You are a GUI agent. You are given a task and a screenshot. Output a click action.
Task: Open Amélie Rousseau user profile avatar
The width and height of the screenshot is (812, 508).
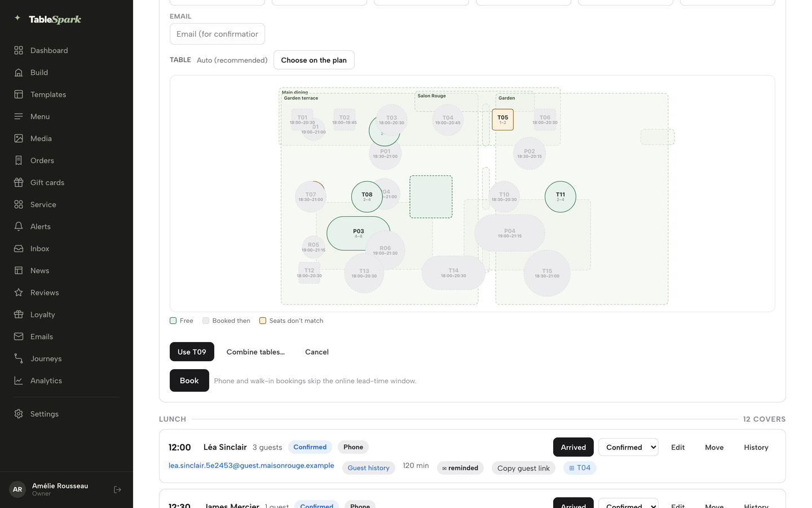click(17, 489)
